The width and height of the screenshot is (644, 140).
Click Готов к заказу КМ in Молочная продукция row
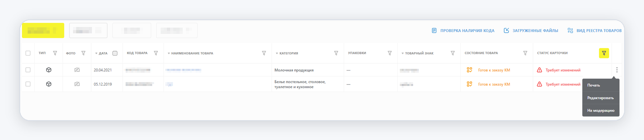(494, 70)
